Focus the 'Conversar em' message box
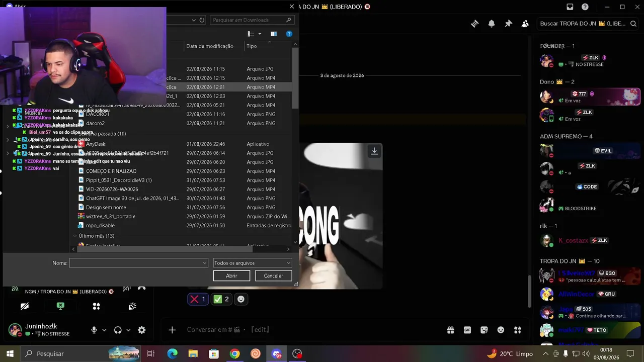The width and height of the screenshot is (644, 362). [x=312, y=330]
